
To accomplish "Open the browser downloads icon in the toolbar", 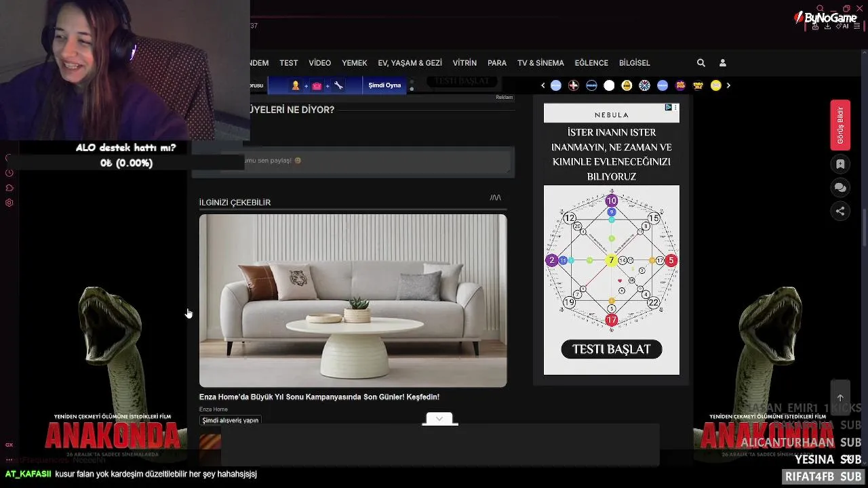I will pyautogui.click(x=828, y=26).
